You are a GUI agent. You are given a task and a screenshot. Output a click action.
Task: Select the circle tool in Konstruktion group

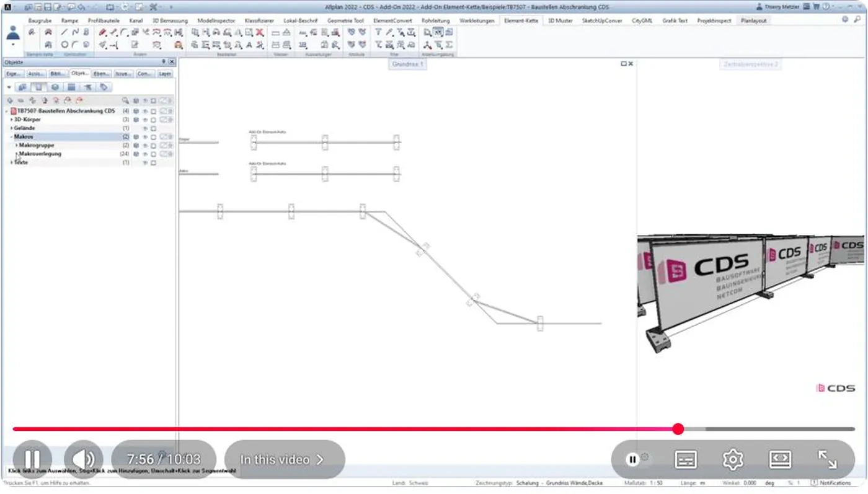pyautogui.click(x=64, y=45)
